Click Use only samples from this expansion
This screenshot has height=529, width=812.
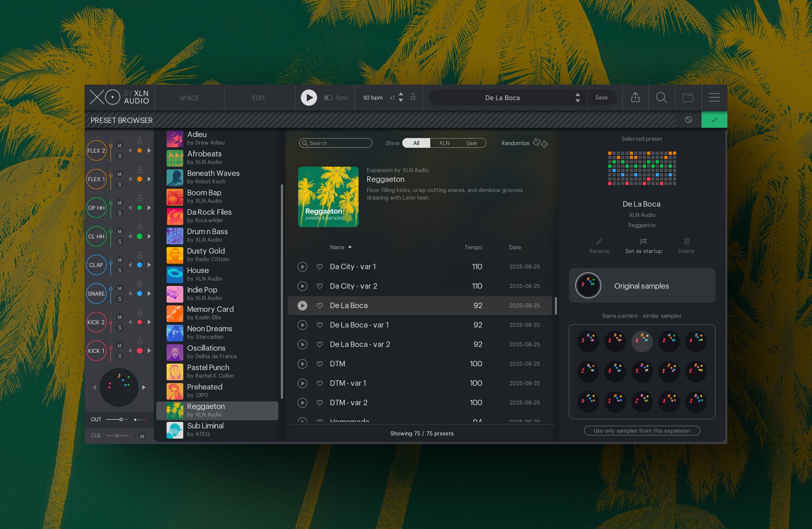(642, 431)
